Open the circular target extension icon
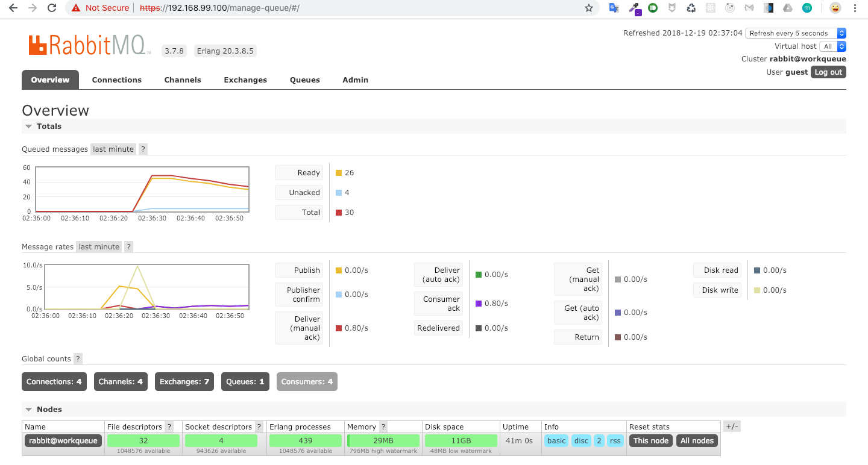Image resolution: width=868 pixels, height=465 pixels. click(x=730, y=8)
